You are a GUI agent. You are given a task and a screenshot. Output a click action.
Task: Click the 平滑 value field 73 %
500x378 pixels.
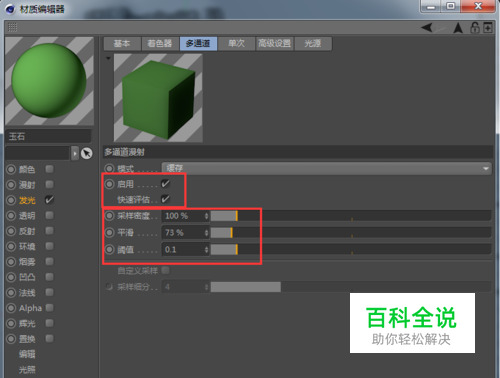pos(183,232)
